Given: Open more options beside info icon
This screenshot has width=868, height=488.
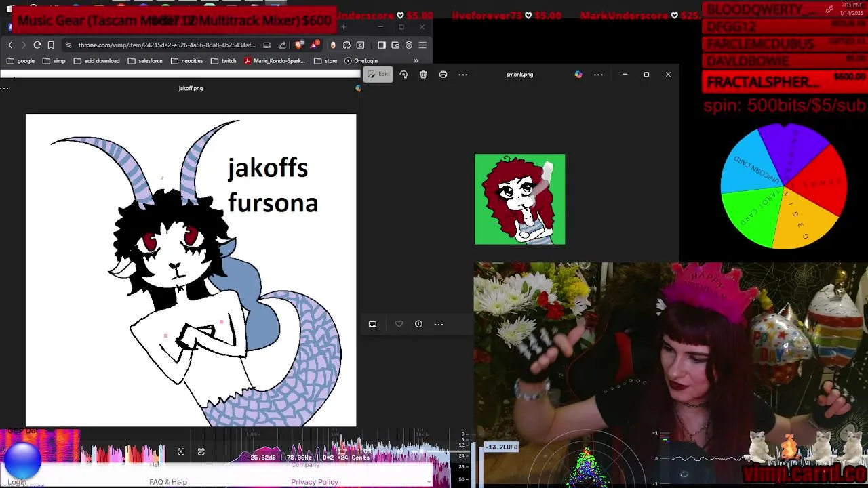Looking at the screenshot, I should tap(439, 324).
